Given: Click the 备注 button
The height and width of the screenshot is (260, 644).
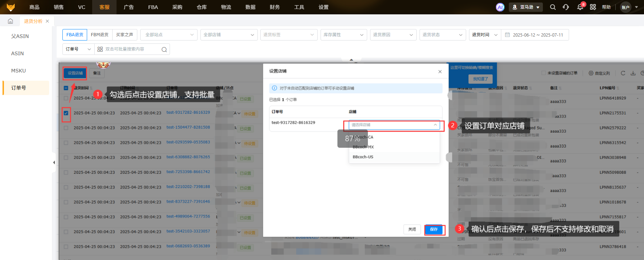Looking at the screenshot, I should click(97, 73).
